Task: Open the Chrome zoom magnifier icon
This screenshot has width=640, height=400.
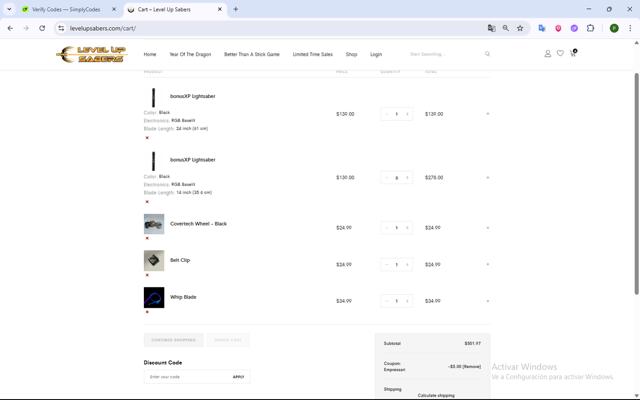Action: [x=506, y=28]
